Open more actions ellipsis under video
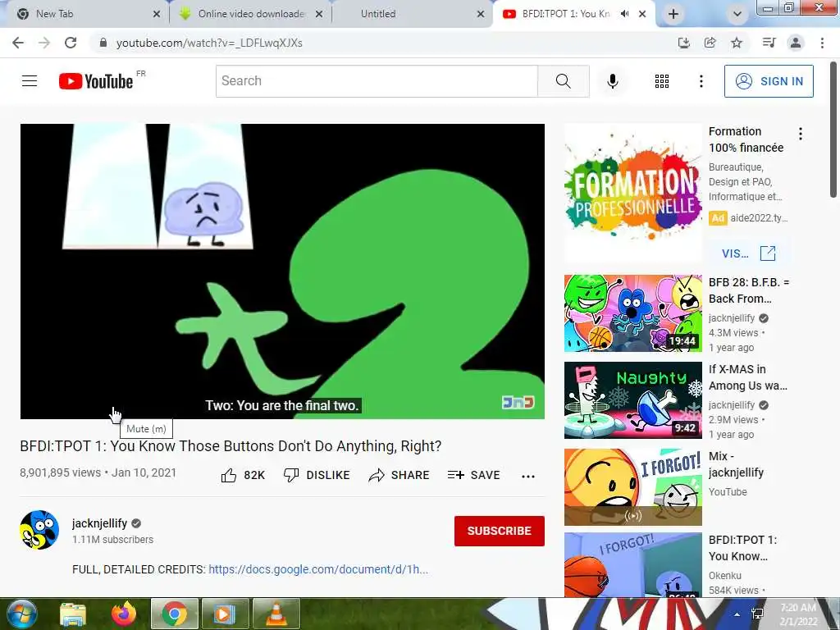The width and height of the screenshot is (840, 630). tap(528, 476)
